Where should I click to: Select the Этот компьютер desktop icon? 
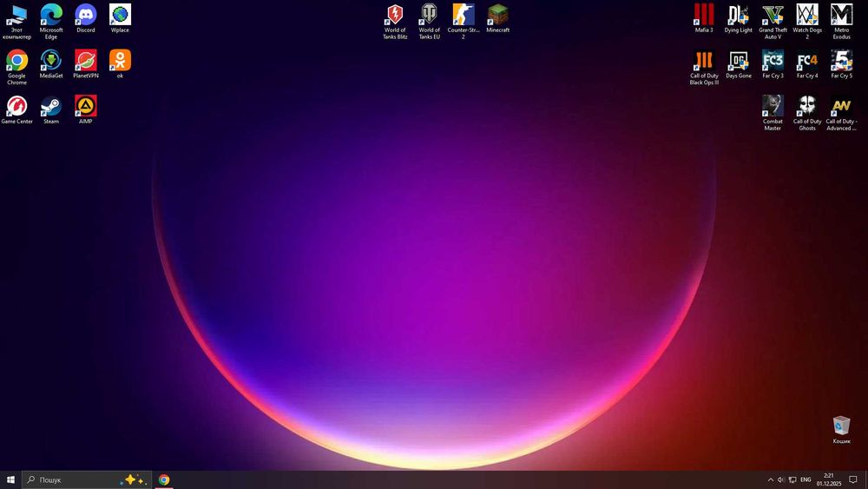click(16, 22)
